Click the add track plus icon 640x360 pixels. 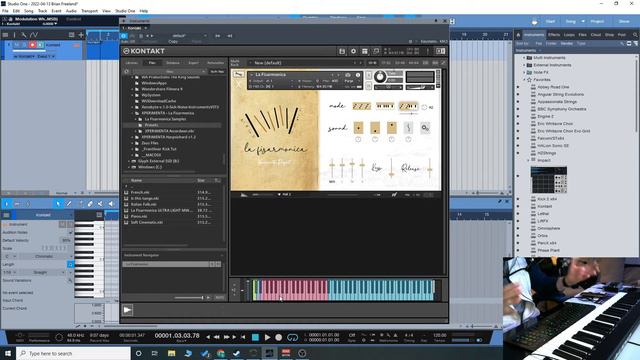[x=81, y=35]
